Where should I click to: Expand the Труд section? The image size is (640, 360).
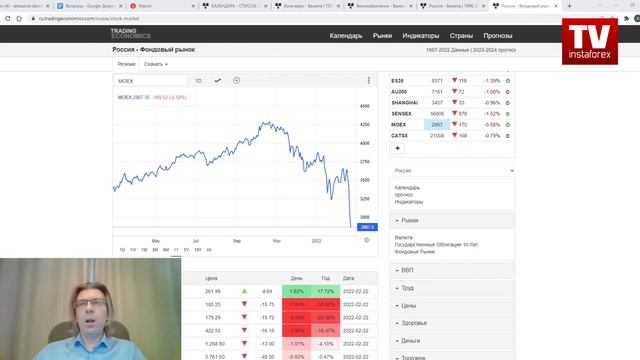[452, 288]
